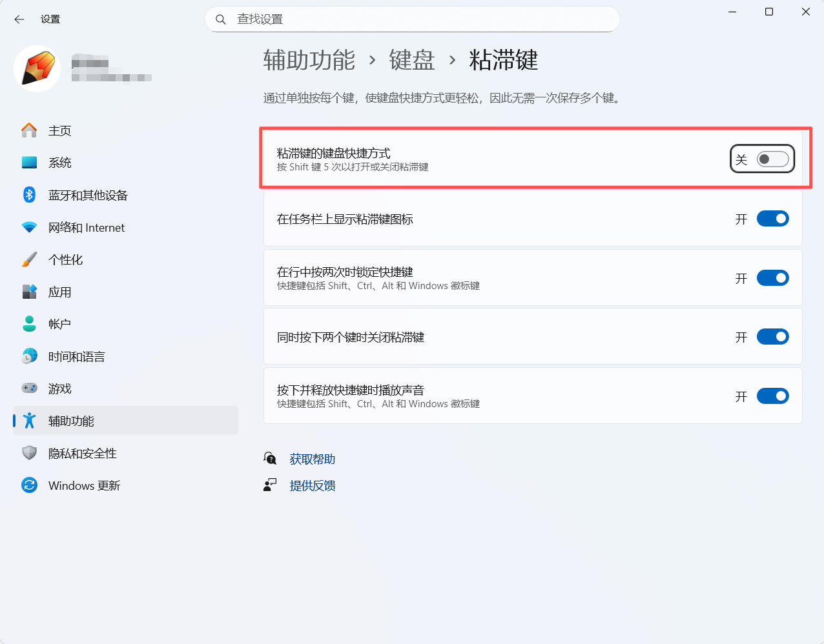Open Windows 更新 via its sync icon
Image resolution: width=824 pixels, height=644 pixels.
(x=29, y=485)
